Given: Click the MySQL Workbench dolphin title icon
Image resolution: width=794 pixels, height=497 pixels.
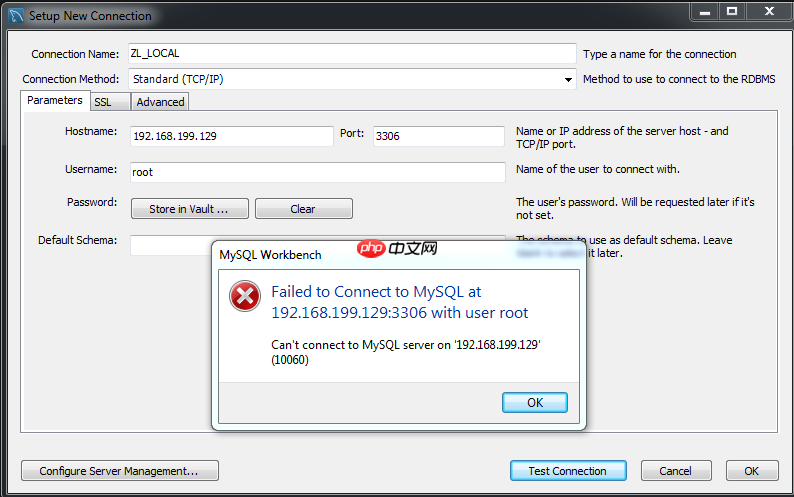Looking at the screenshot, I should [16, 16].
